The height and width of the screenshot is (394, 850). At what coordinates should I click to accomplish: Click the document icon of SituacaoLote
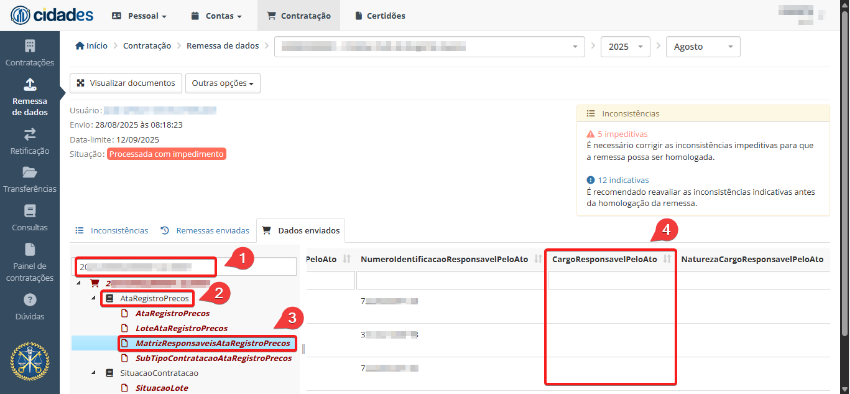coord(125,388)
